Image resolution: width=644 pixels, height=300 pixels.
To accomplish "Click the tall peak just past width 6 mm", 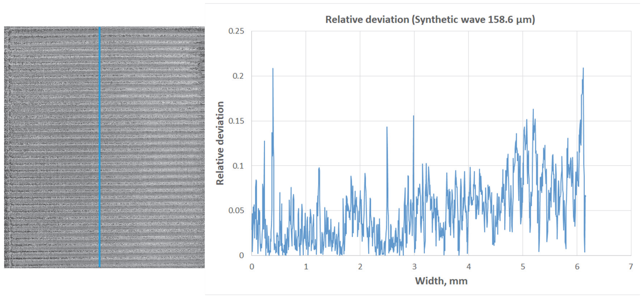I will click(x=583, y=69).
